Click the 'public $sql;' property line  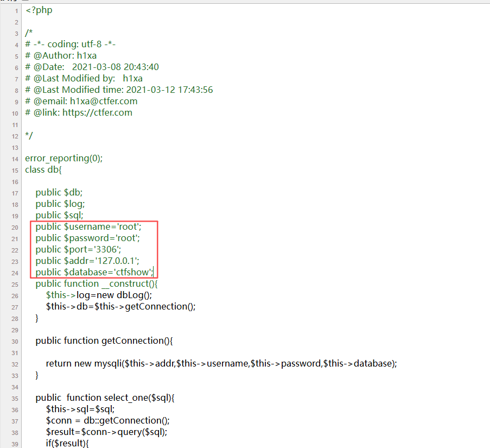pos(59,216)
